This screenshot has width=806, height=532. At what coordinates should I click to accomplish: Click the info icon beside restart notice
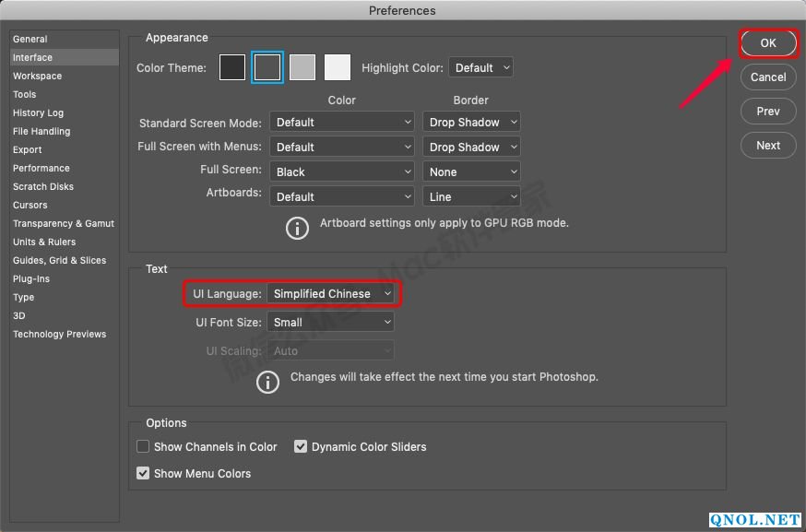coord(267,382)
